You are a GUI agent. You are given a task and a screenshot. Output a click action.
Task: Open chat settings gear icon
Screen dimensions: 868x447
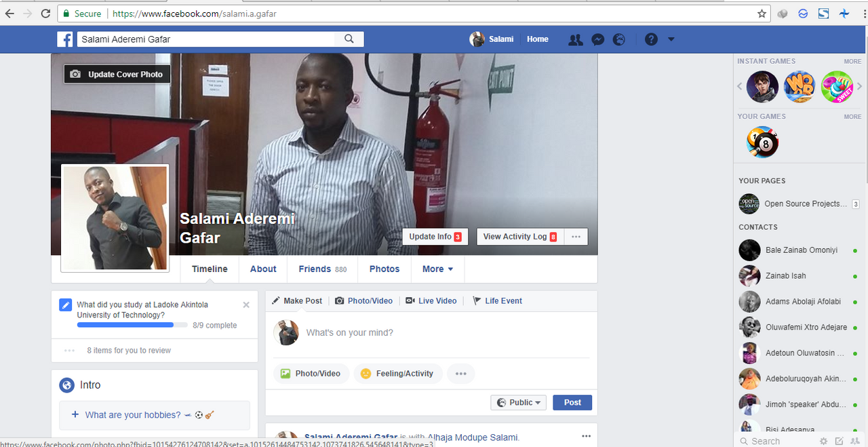pyautogui.click(x=824, y=441)
